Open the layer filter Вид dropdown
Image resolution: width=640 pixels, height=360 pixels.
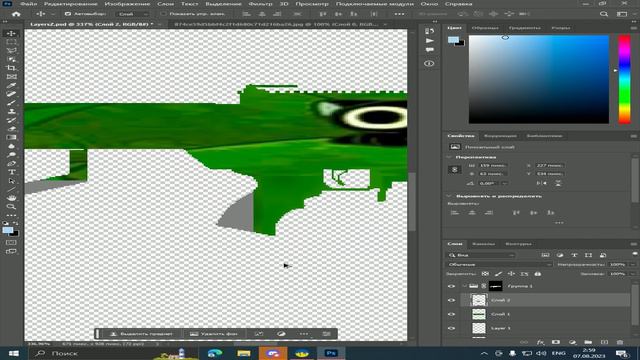click(481, 255)
